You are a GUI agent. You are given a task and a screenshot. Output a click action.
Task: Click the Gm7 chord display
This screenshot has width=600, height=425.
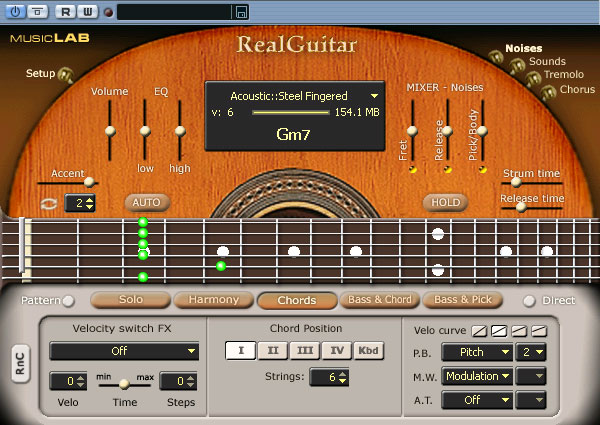[x=293, y=134]
